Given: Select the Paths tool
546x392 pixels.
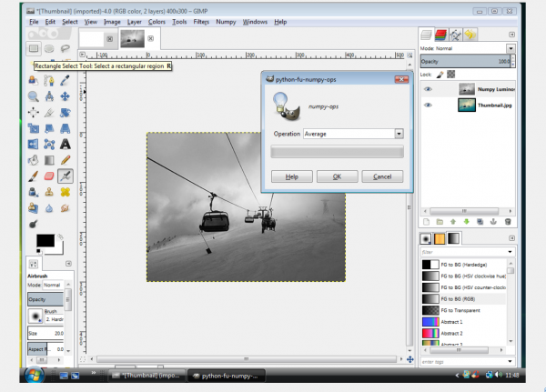Looking at the screenshot, I should [x=49, y=80].
